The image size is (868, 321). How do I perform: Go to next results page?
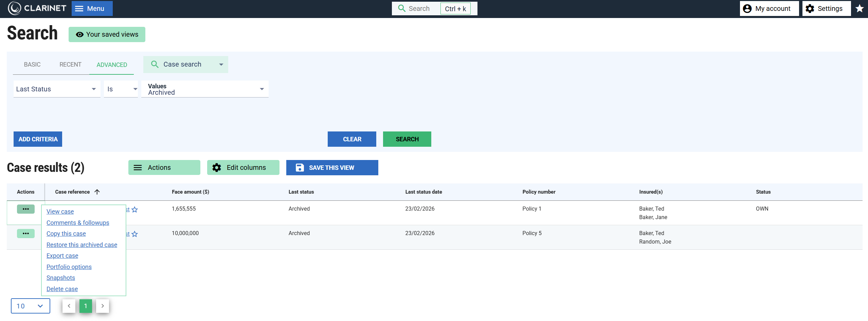[x=103, y=306]
